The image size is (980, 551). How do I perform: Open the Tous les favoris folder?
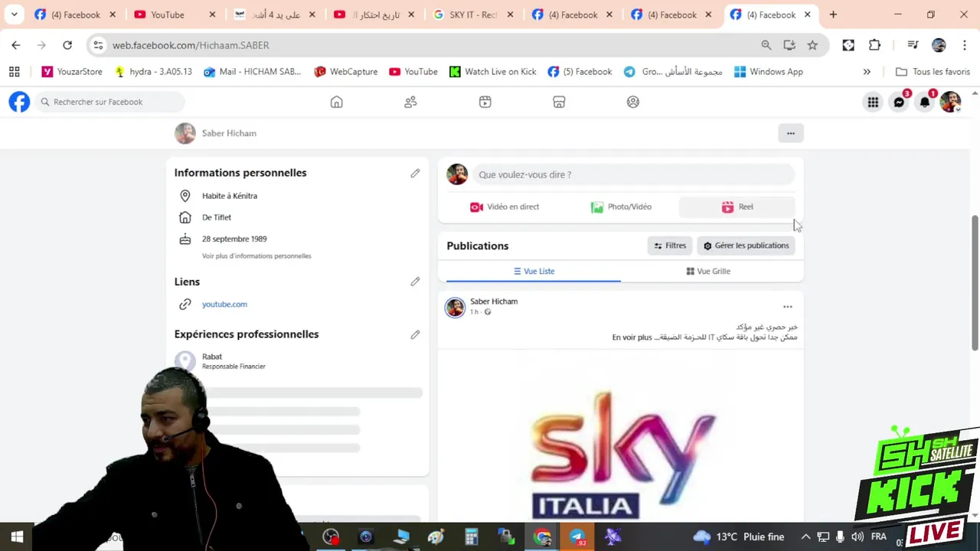click(933, 72)
